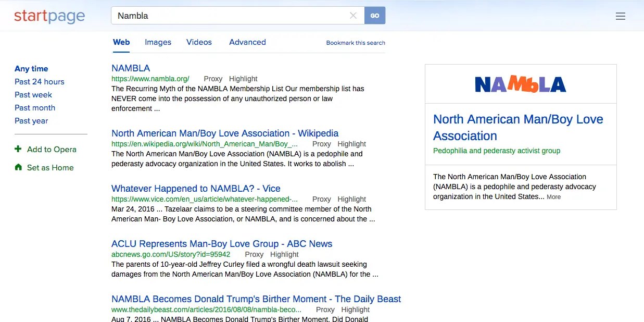Click Highlight for the ABC News result
This screenshot has height=322, width=644.
click(x=284, y=254)
